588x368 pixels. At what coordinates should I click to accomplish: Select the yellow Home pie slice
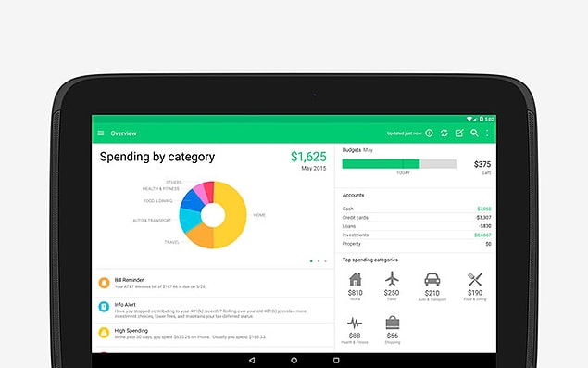(x=232, y=216)
